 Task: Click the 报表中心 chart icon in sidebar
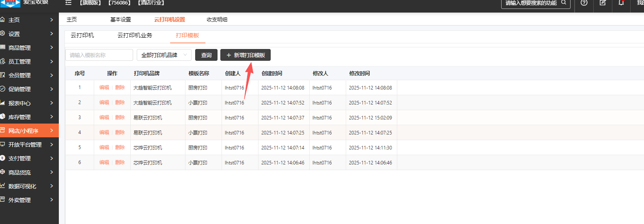click(2, 103)
